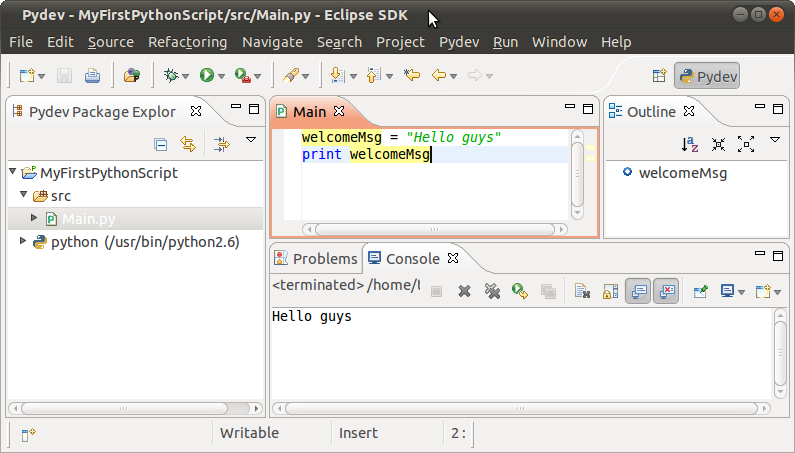Image resolution: width=795 pixels, height=453 pixels.
Task: Click the Save (floppy disk) toolbar icon
Action: (x=64, y=76)
